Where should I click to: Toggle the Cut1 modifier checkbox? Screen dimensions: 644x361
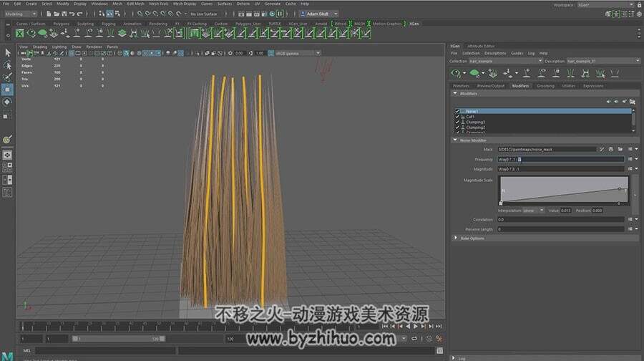point(457,117)
